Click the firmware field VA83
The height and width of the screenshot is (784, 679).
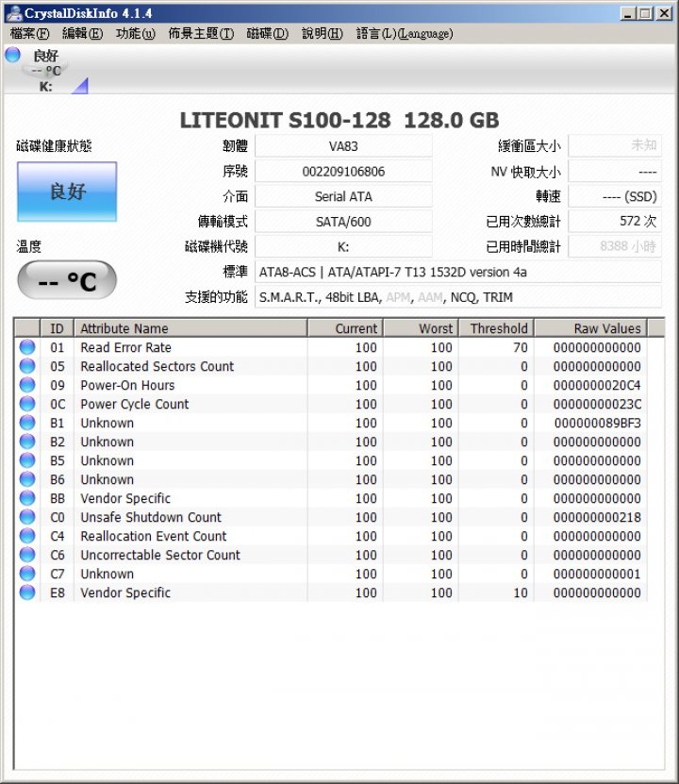tap(343, 146)
